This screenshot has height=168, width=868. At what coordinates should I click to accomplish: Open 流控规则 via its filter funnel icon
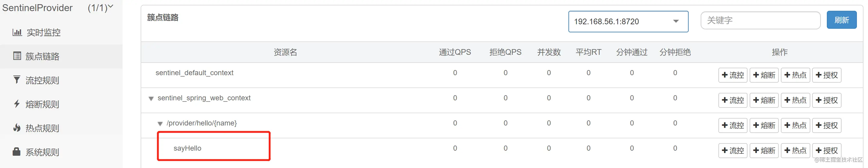pos(17,80)
